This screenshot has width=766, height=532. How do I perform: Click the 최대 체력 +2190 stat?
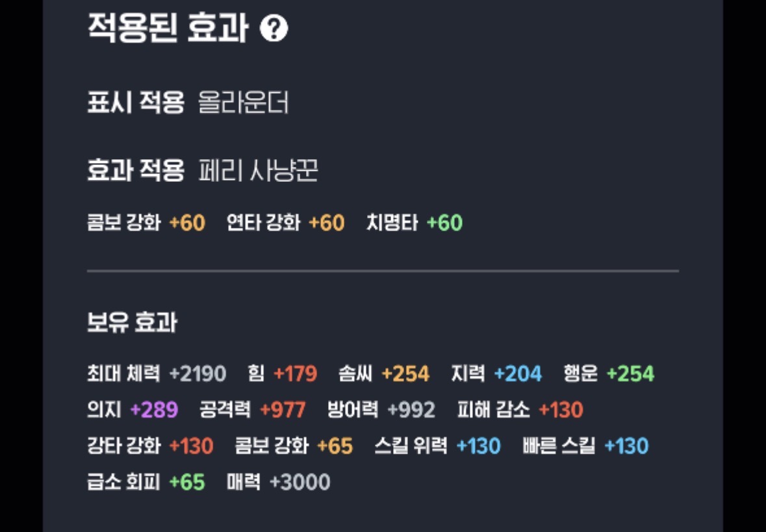tap(156, 374)
